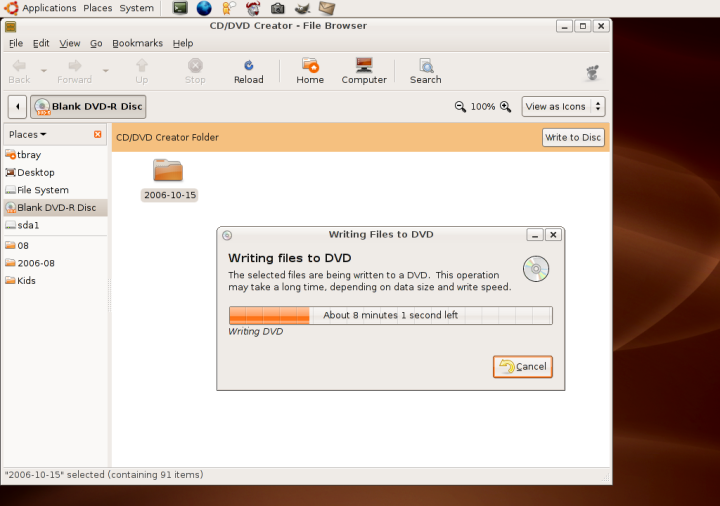Zoom out with the minus magnifier
This screenshot has width=720, height=506.
[x=460, y=107]
